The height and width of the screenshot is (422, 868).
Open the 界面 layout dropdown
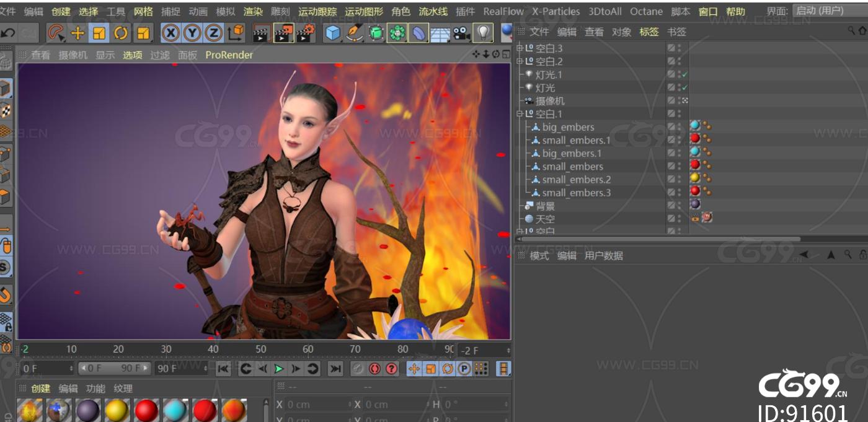click(830, 11)
